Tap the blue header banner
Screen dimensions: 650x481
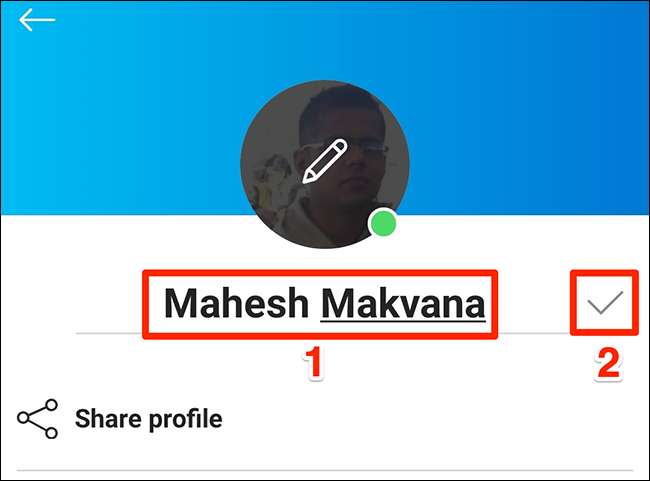pyautogui.click(x=325, y=108)
